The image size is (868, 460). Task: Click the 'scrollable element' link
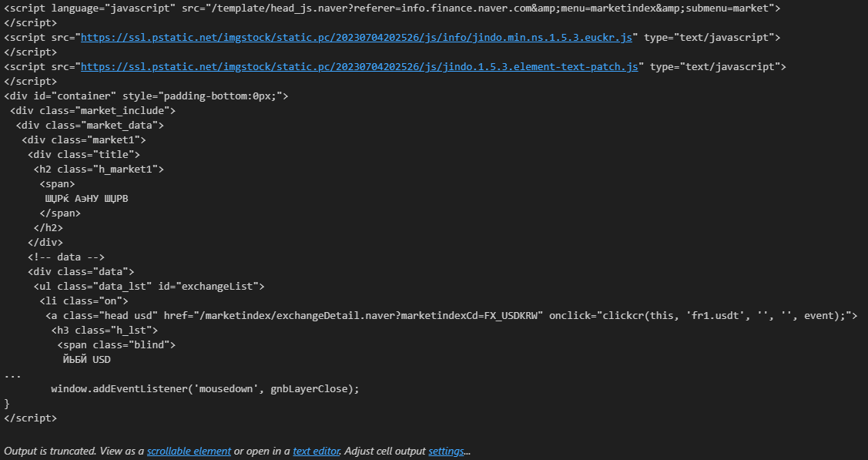pyautogui.click(x=189, y=452)
